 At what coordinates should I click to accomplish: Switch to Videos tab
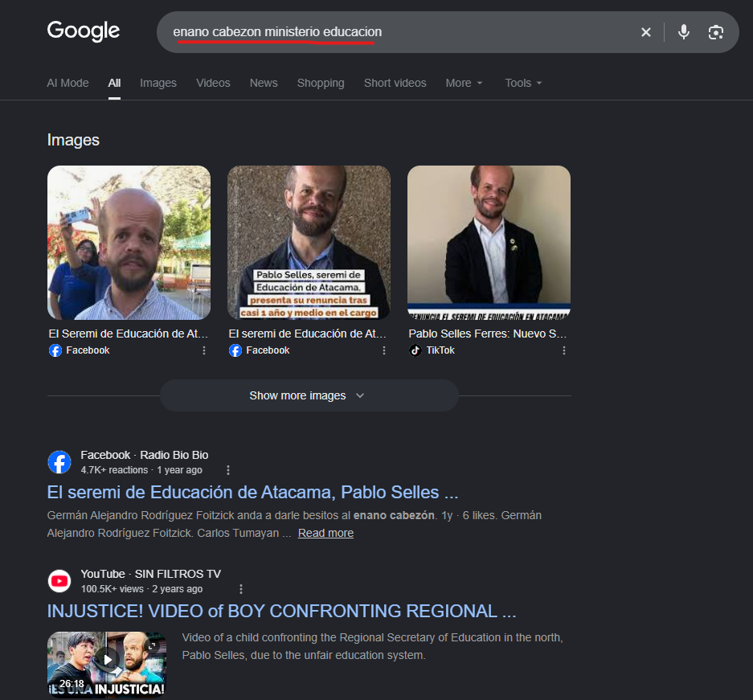[x=213, y=83]
